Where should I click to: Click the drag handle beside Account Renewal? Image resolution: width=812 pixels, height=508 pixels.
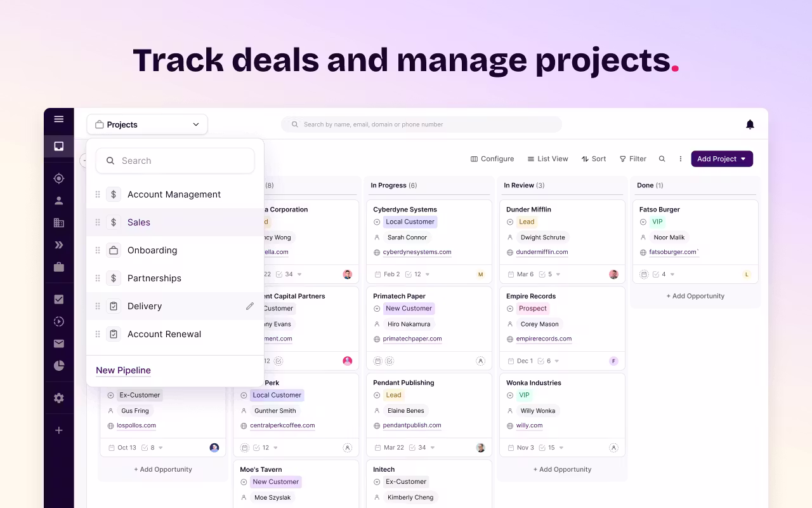(x=98, y=334)
